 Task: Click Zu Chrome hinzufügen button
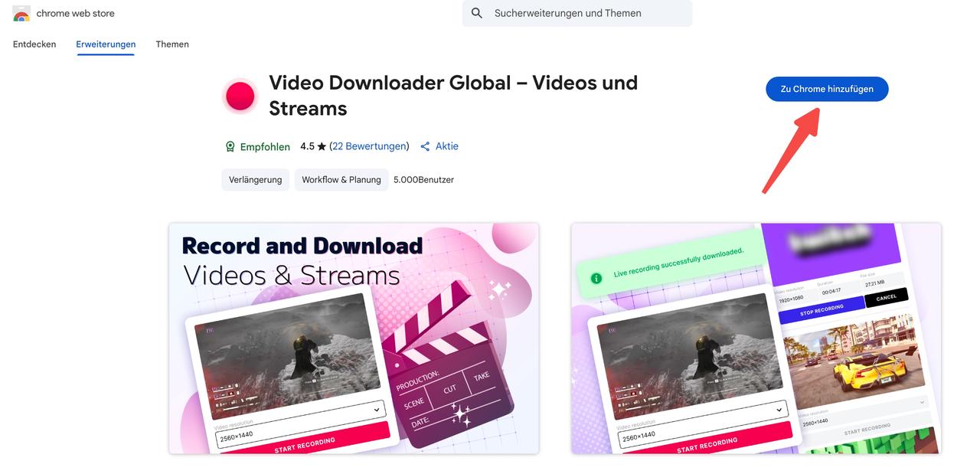pos(827,89)
